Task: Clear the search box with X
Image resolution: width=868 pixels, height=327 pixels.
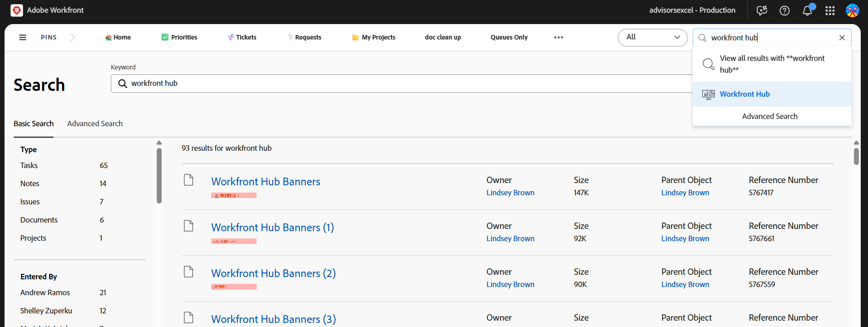Action: 842,38
